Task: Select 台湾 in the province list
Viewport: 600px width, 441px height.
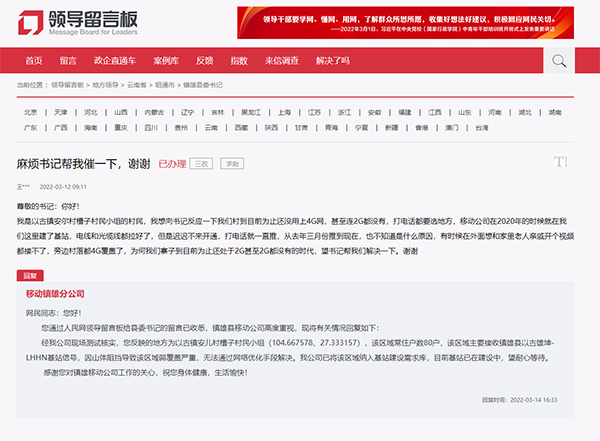Action: pyautogui.click(x=482, y=127)
